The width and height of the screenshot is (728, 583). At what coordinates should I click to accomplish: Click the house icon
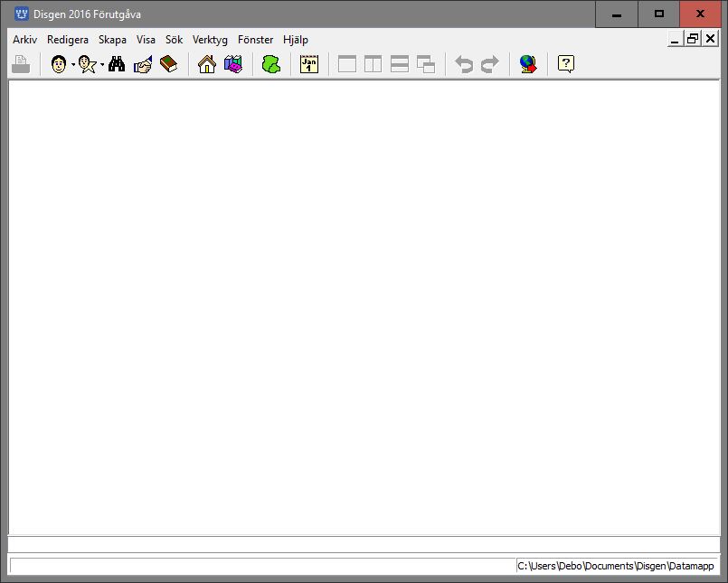[x=207, y=64]
